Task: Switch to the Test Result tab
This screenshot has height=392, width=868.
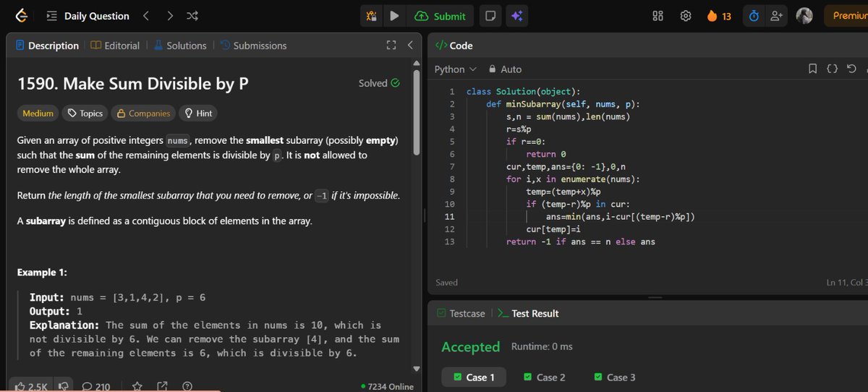Action: click(528, 313)
